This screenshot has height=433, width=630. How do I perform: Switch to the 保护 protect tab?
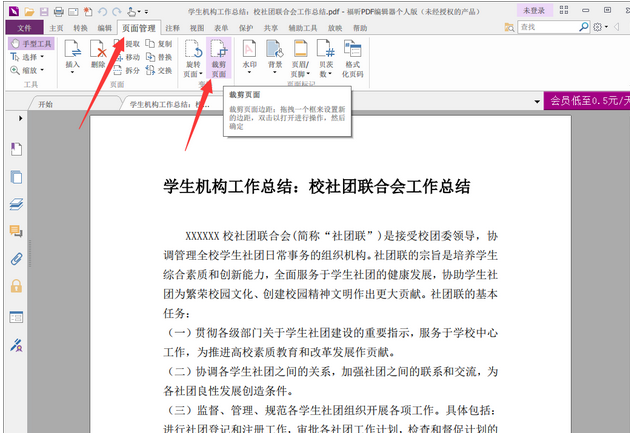246,28
